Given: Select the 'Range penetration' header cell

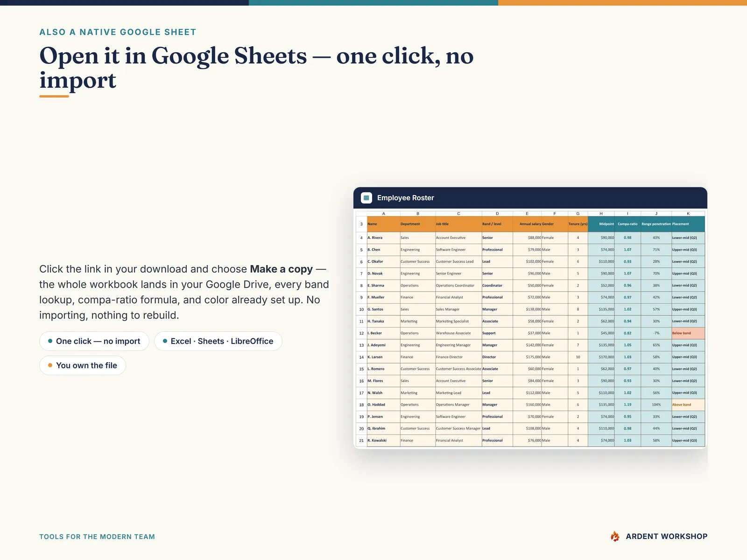Looking at the screenshot, I should tap(656, 224).
